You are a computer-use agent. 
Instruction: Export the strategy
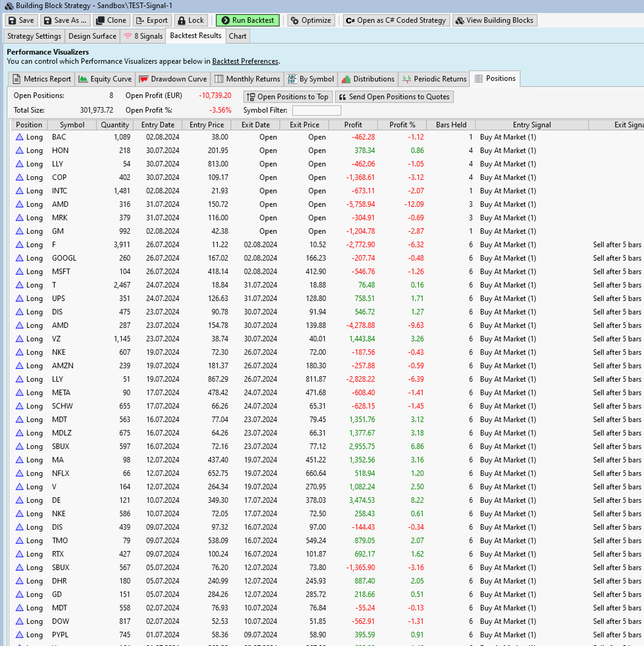152,20
